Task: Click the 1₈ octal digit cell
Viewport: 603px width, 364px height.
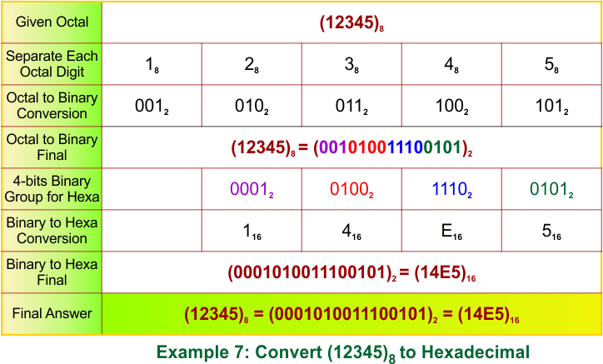Action: (x=152, y=65)
